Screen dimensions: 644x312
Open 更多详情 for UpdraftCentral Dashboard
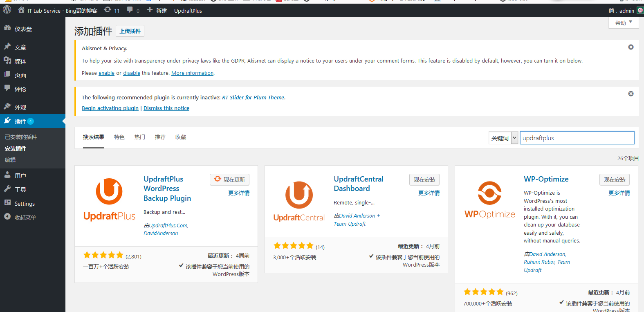tap(429, 193)
